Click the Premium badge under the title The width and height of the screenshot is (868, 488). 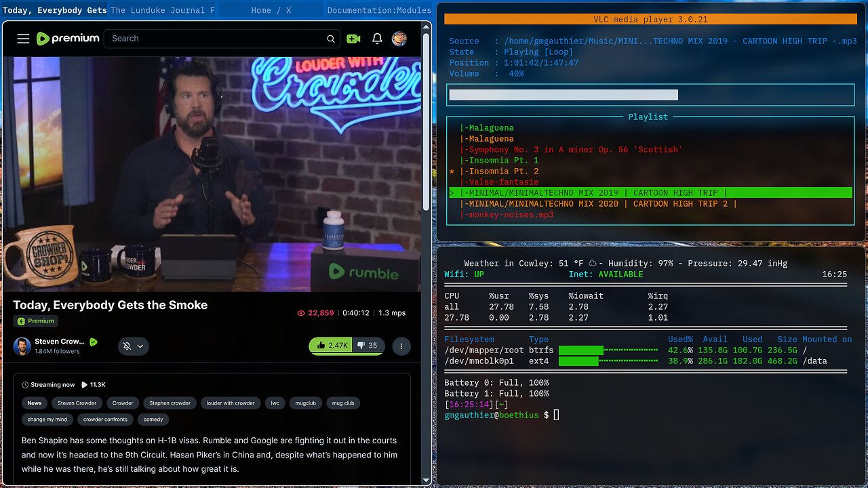point(36,321)
